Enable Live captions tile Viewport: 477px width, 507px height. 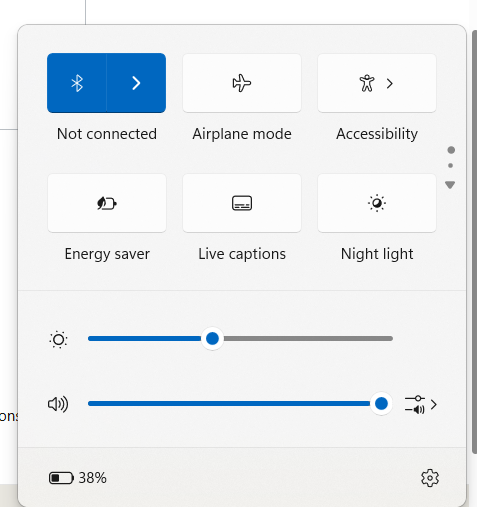242,203
